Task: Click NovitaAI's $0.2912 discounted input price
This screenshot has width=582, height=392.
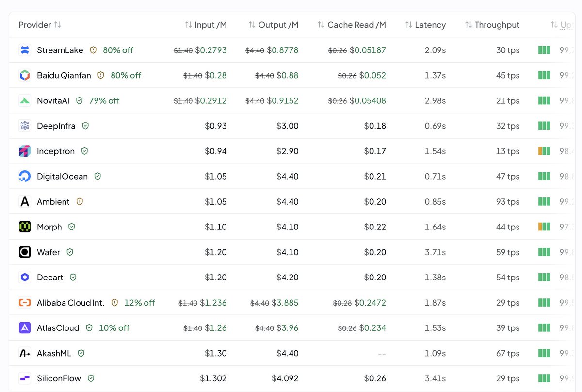Action: [211, 100]
